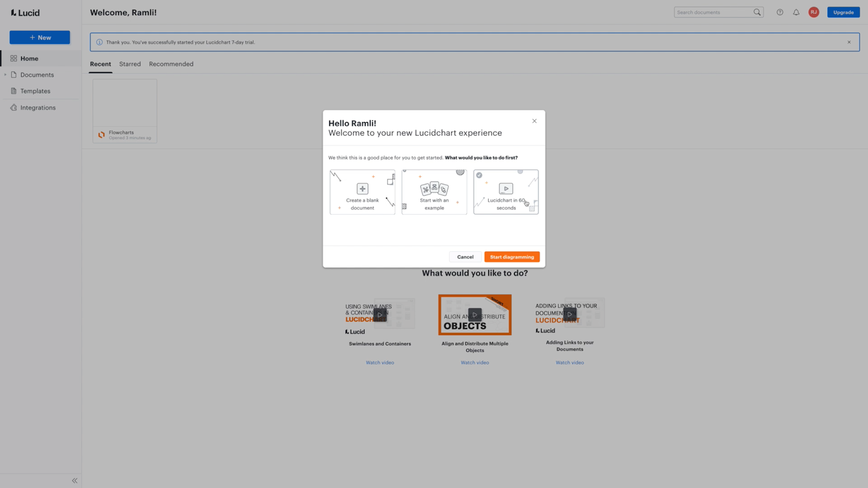Play the Swimlanes and Containers video
Viewport: 868px width, 488px height.
coord(380,314)
